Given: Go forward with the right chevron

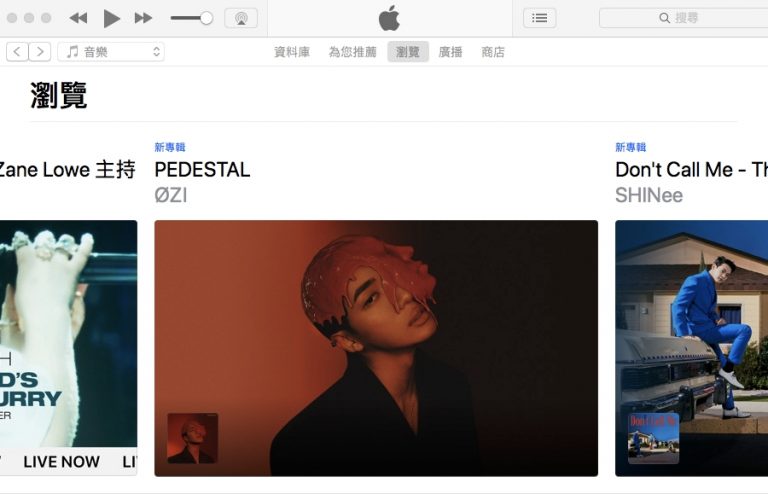Looking at the screenshot, I should (40, 51).
